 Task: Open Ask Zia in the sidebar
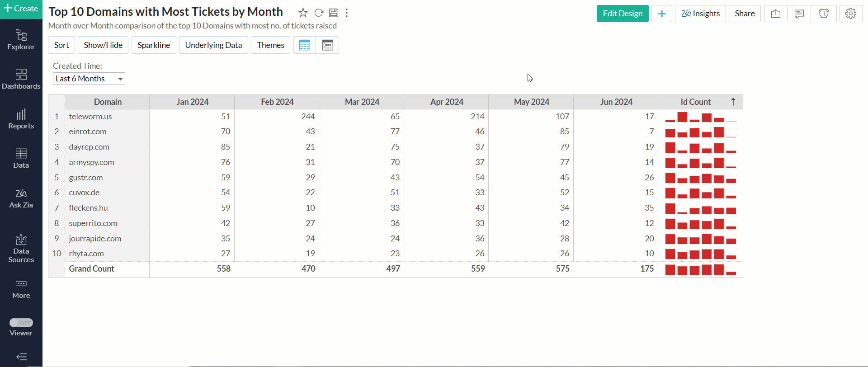(x=21, y=198)
